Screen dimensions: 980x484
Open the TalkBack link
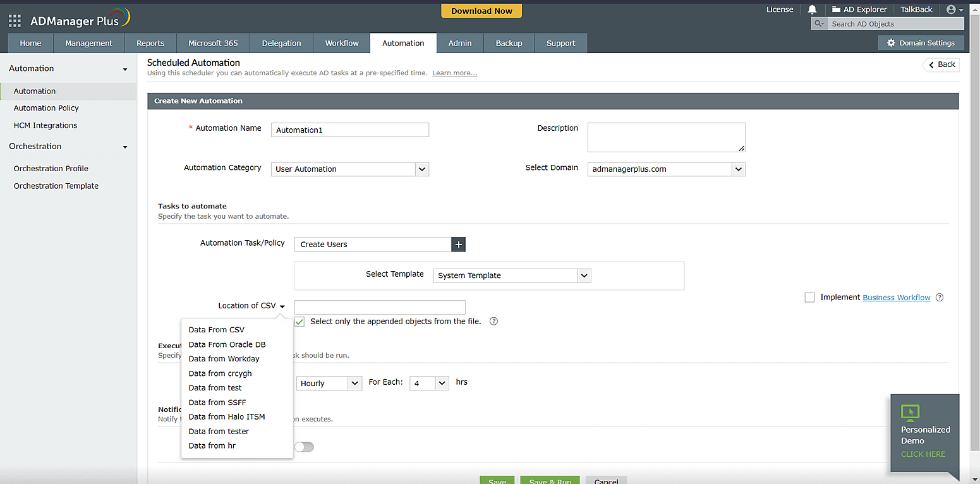coord(916,9)
